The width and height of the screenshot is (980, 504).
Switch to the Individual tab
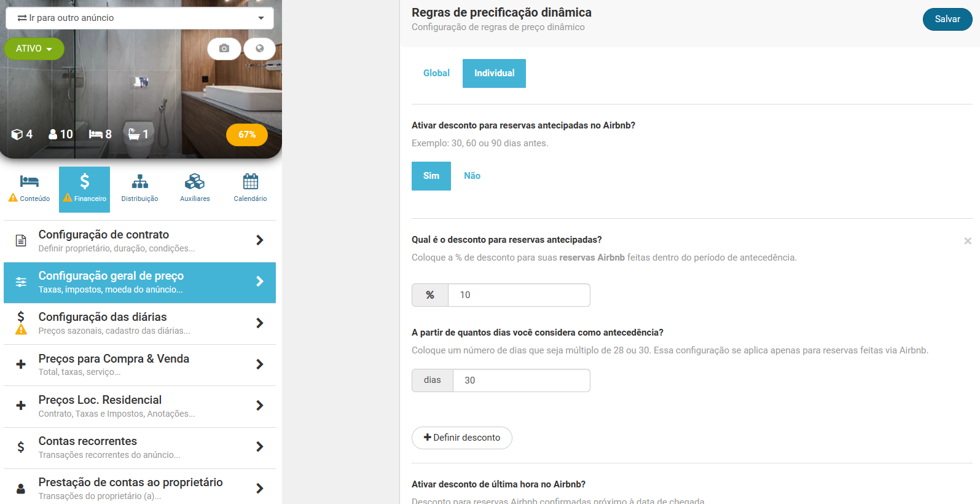(x=494, y=73)
